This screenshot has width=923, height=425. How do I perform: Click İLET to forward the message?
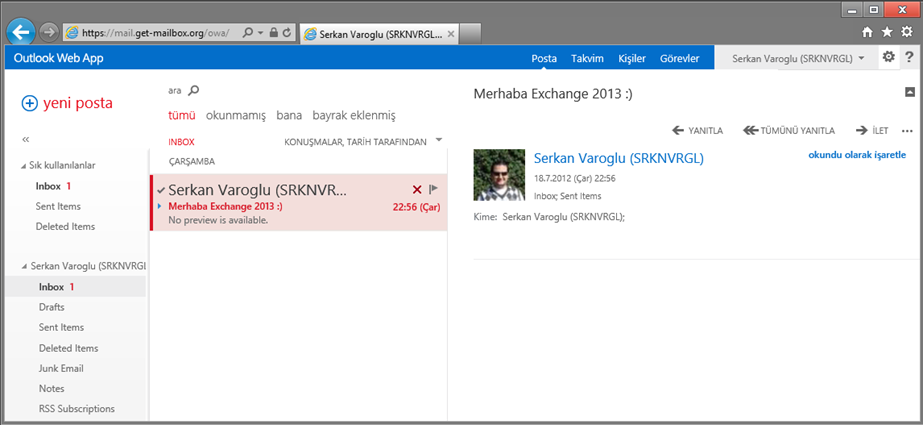872,131
